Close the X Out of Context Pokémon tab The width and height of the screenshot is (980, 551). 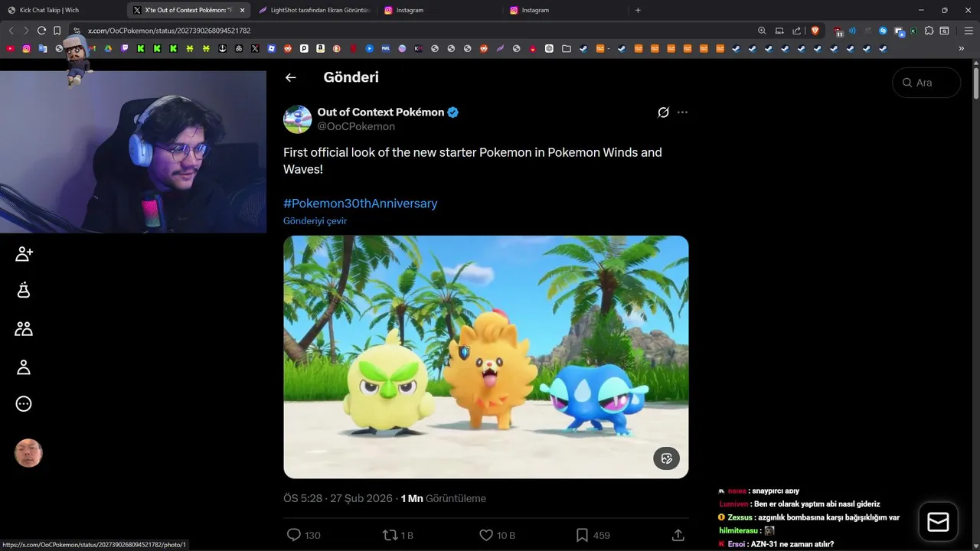(x=242, y=10)
